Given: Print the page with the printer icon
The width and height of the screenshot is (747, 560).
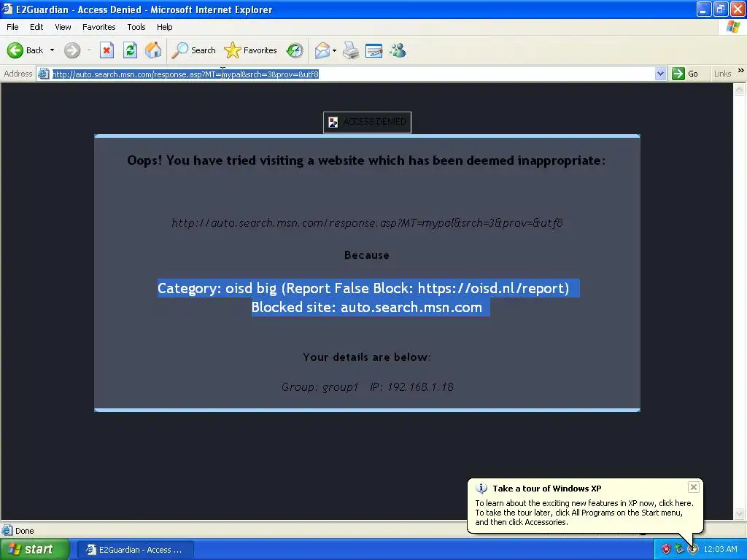Looking at the screenshot, I should tap(351, 50).
